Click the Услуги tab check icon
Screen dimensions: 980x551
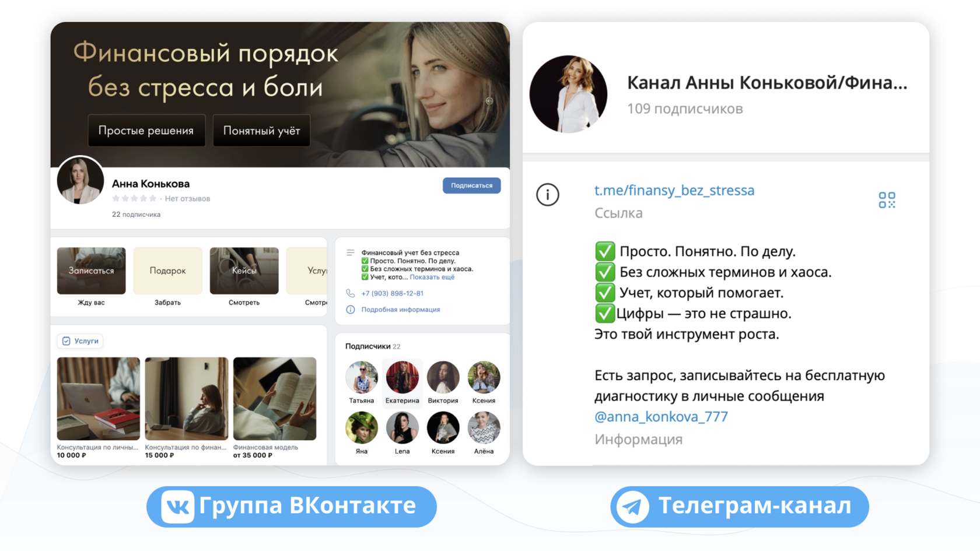click(x=66, y=341)
